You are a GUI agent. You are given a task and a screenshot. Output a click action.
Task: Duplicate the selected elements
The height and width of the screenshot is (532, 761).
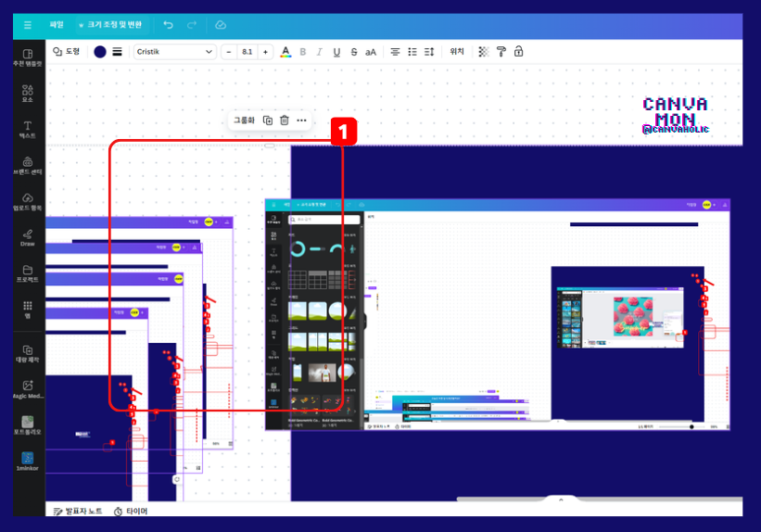click(268, 120)
